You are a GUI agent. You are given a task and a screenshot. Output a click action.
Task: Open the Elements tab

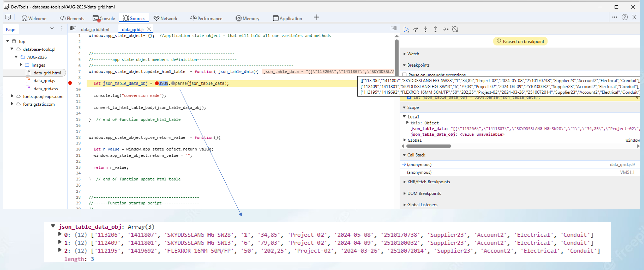pyautogui.click(x=72, y=18)
